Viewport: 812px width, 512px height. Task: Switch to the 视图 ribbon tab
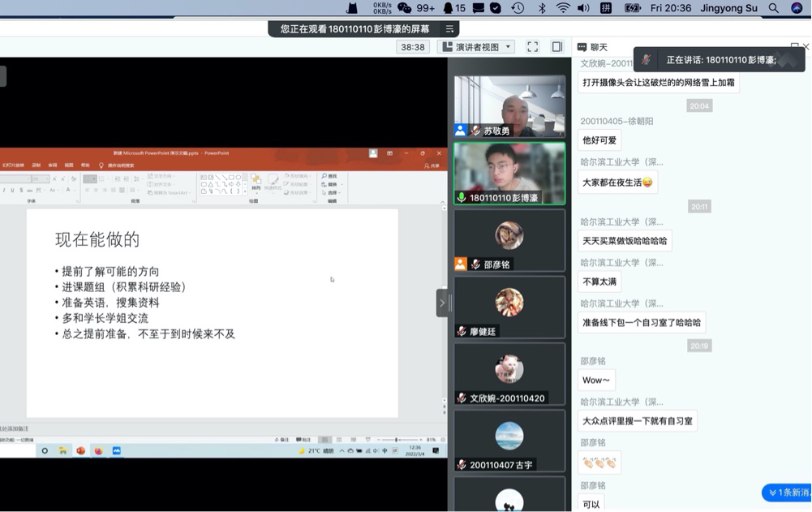point(70,166)
